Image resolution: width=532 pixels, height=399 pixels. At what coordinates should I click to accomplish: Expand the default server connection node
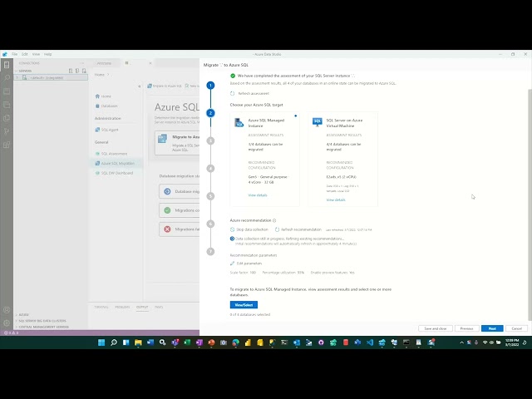pos(17,77)
